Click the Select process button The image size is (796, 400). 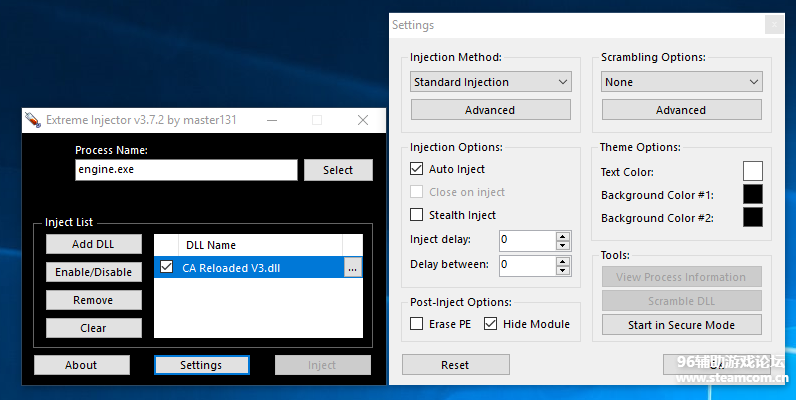(338, 170)
